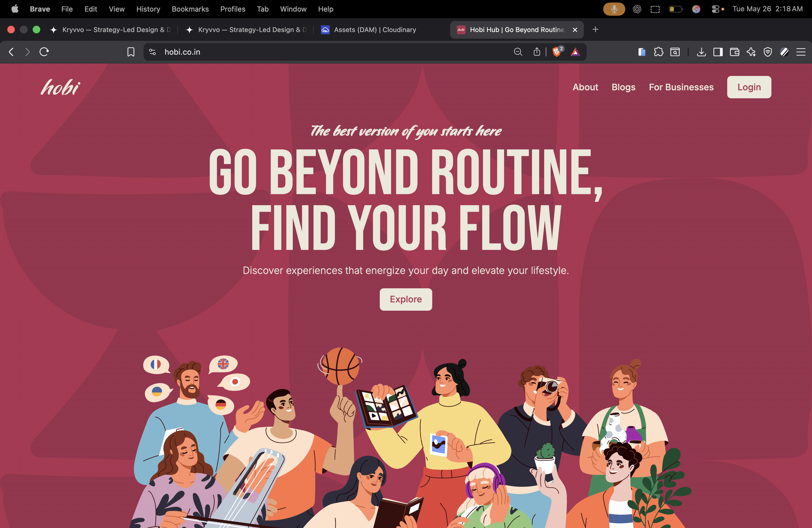This screenshot has height=528, width=812.
Task: Open the Extensions puzzle-piece menu
Action: click(x=658, y=52)
